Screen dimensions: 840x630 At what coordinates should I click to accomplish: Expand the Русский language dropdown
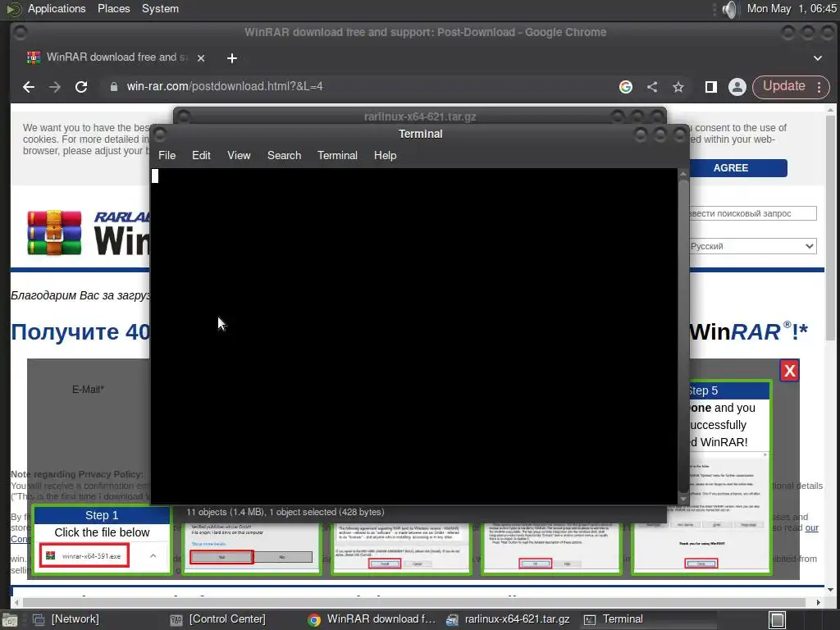point(752,246)
